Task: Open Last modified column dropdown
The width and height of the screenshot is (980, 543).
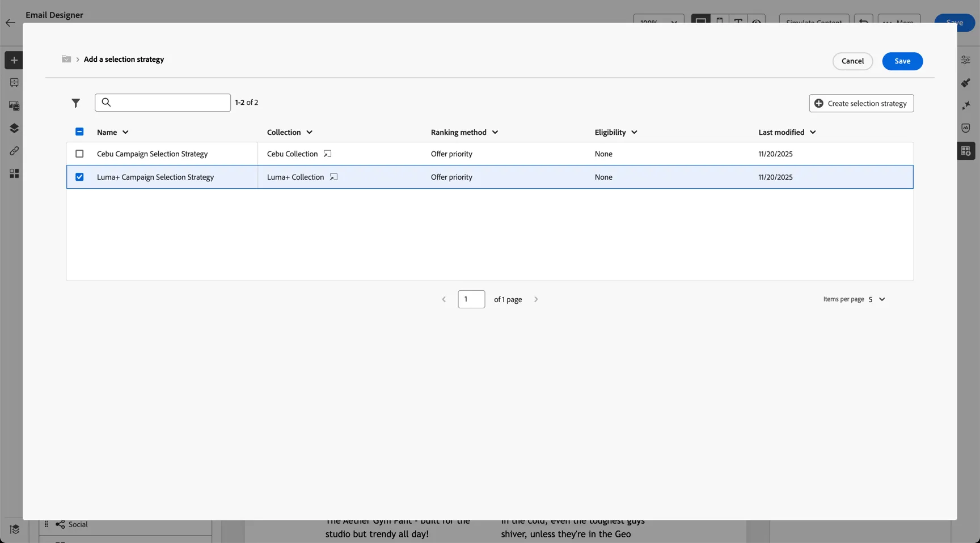Action: tap(813, 132)
